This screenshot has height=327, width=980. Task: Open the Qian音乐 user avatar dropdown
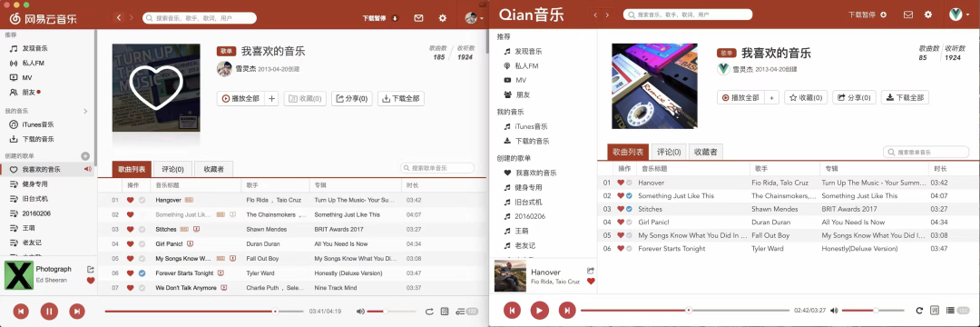pyautogui.click(x=959, y=15)
